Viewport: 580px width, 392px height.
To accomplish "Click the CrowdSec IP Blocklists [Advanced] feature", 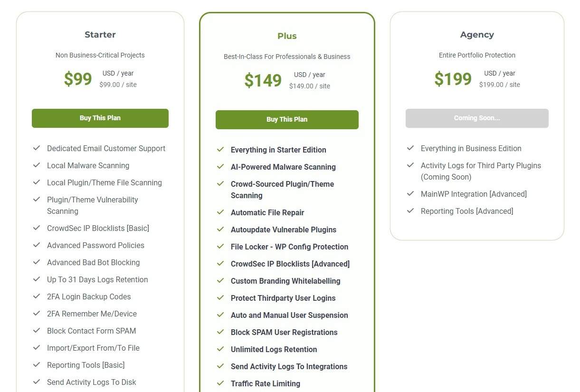I will [290, 264].
